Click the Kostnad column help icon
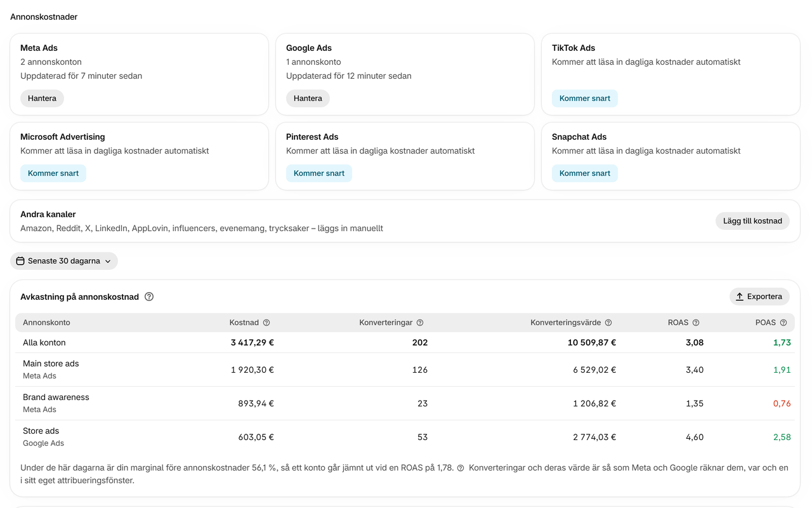The width and height of the screenshot is (812, 508). click(x=266, y=323)
